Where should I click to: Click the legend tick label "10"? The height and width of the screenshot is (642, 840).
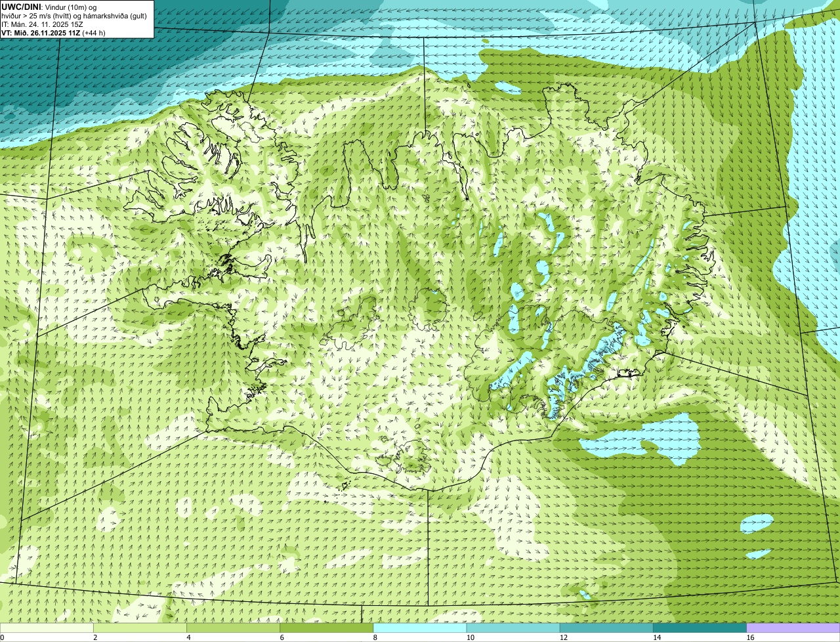(471, 637)
